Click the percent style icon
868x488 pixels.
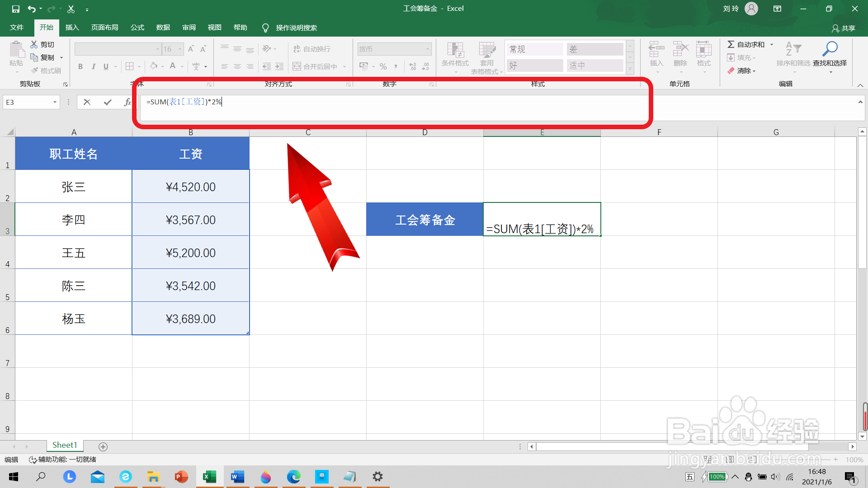point(383,66)
